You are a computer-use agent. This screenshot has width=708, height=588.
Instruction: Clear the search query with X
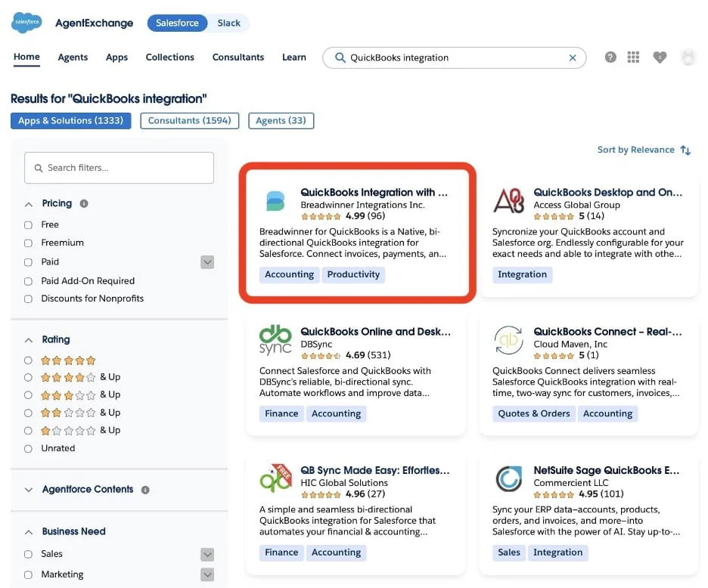573,57
